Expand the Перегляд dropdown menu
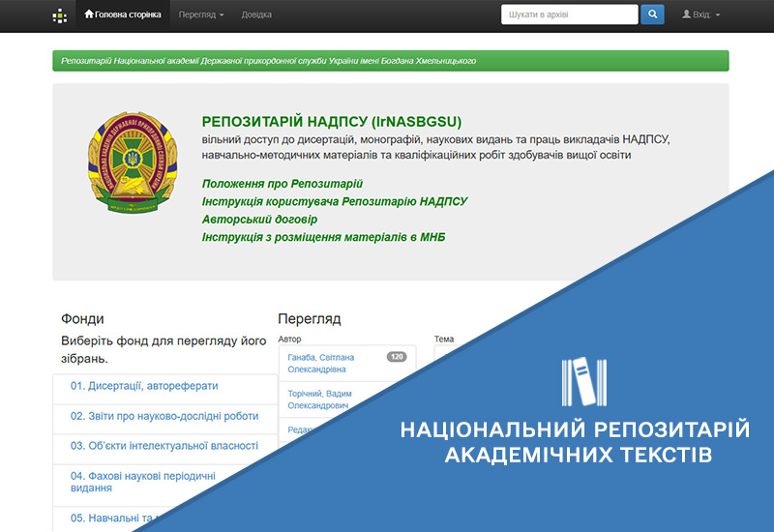This screenshot has width=774, height=532. tap(201, 15)
